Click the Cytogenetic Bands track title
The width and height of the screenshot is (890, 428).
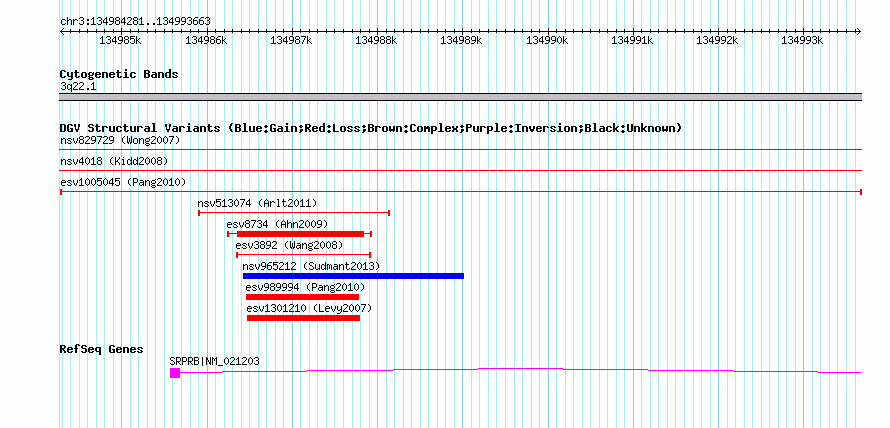119,74
